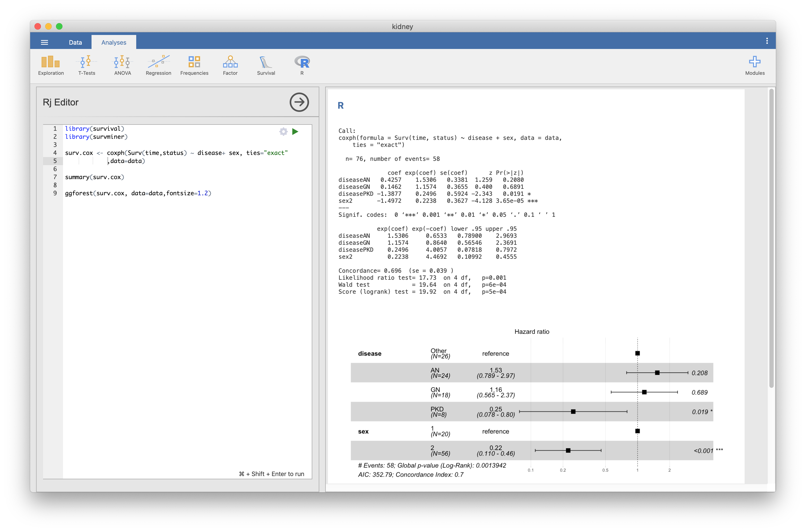Open the Factor analyses menu
The height and width of the screenshot is (532, 806).
coord(230,65)
